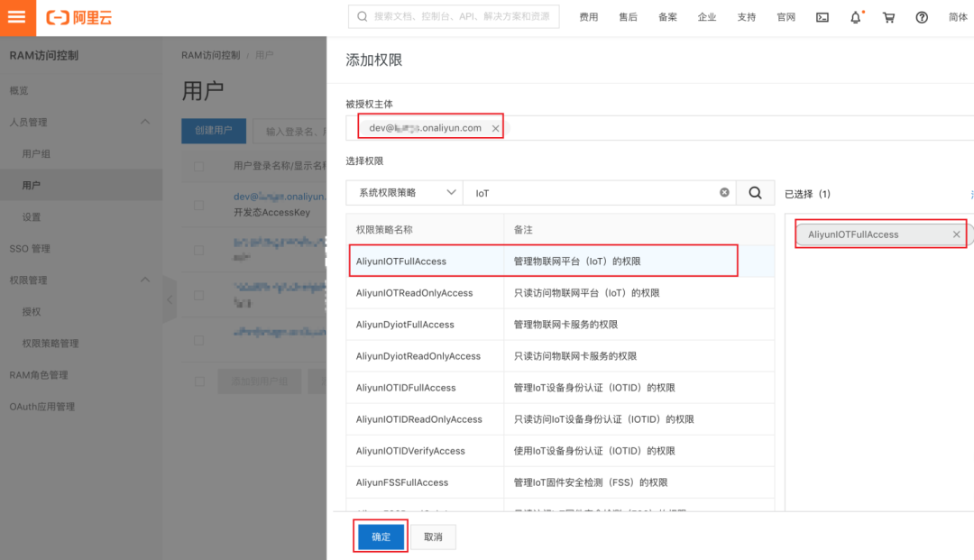The image size is (974, 560).
Task: Open the notification bell
Action: point(856,17)
